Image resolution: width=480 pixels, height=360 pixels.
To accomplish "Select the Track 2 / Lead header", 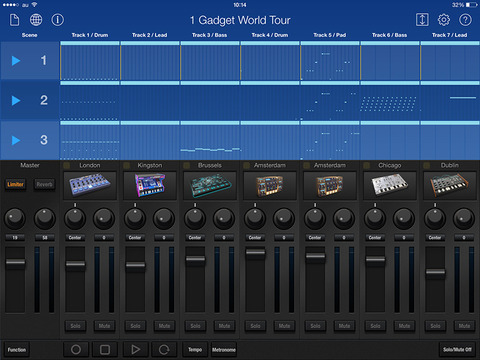I will coord(150,35).
